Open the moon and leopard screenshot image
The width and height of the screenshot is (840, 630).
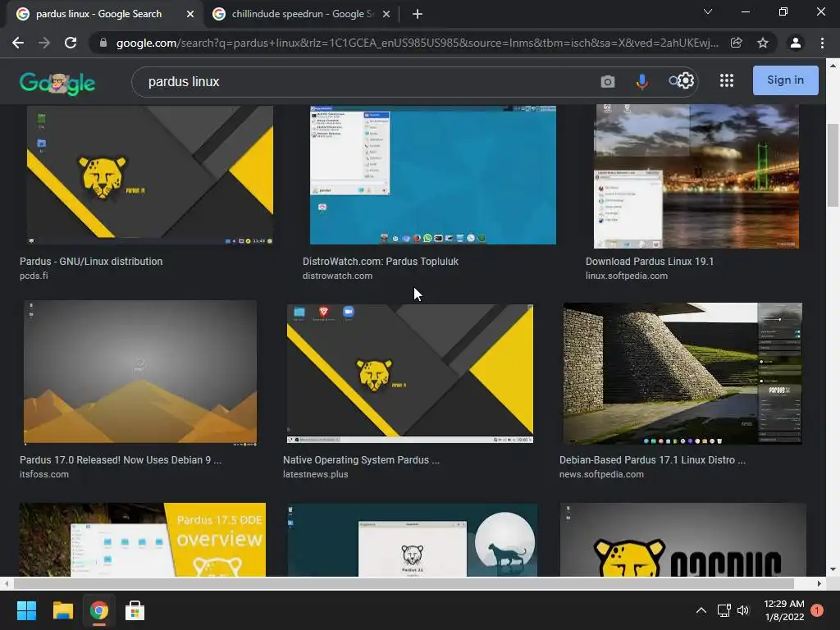pos(412,540)
